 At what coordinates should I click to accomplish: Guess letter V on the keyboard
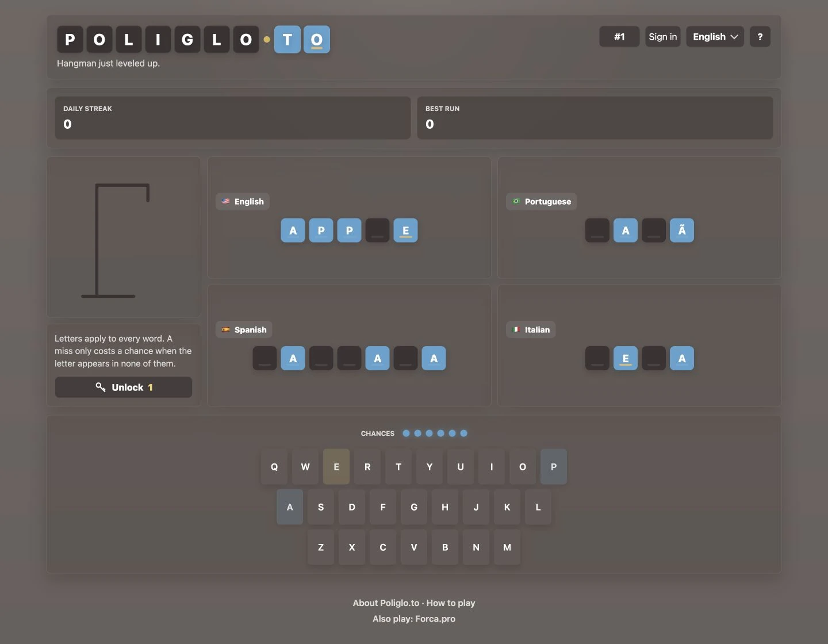414,547
